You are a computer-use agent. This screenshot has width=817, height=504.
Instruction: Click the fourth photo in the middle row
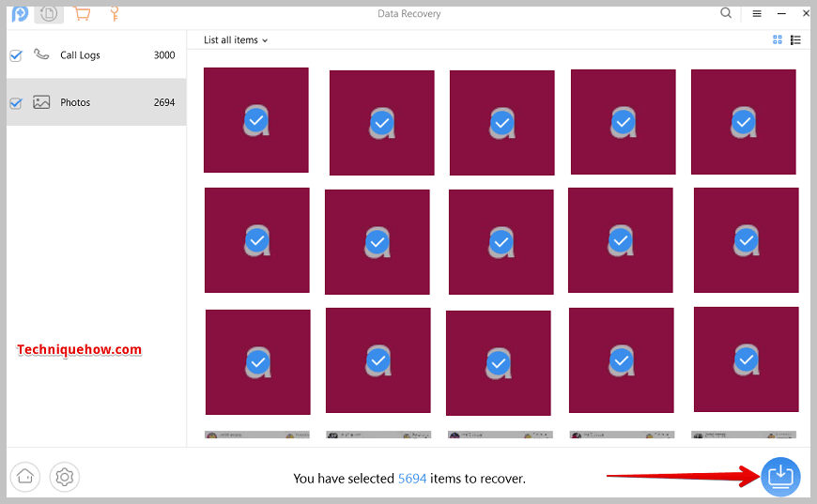pyautogui.click(x=621, y=240)
